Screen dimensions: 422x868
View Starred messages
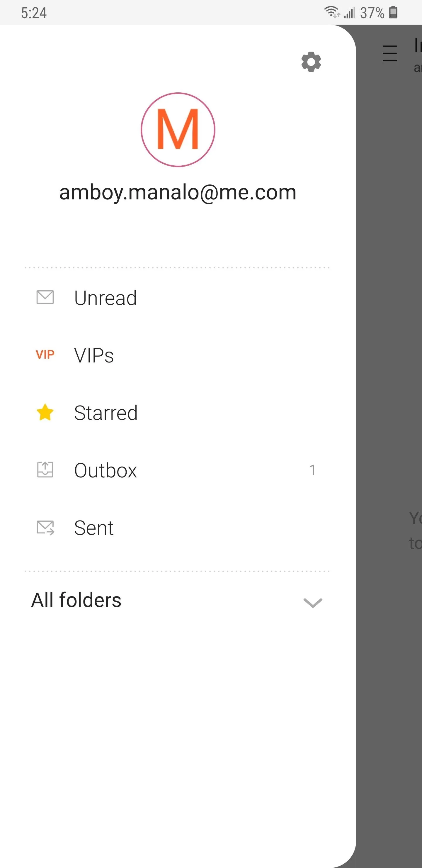(178, 413)
